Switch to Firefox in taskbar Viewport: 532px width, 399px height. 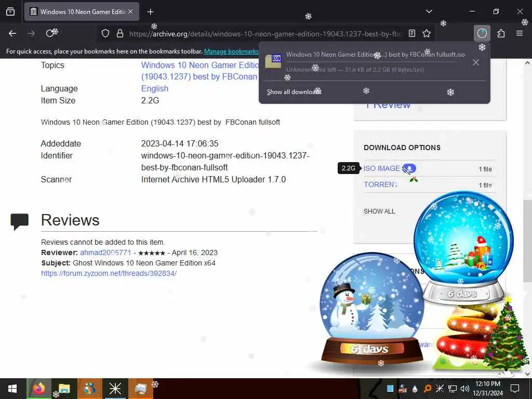coord(38,389)
